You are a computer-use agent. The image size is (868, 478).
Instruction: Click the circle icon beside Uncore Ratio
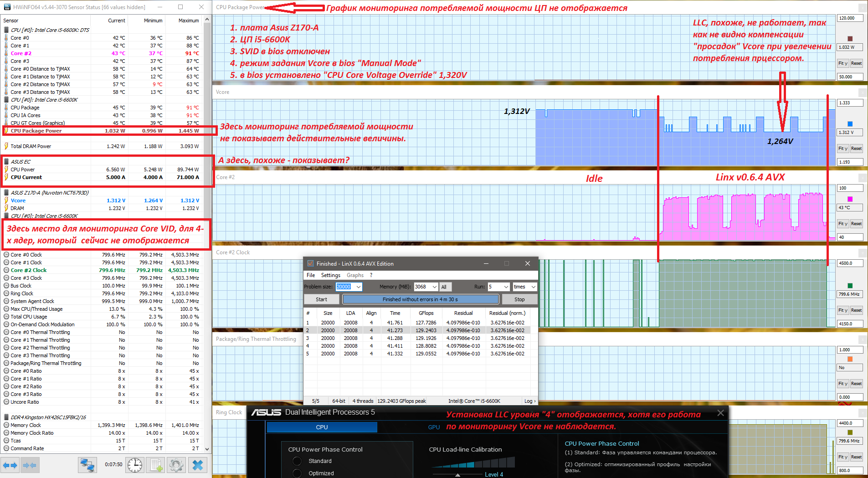[x=6, y=402]
